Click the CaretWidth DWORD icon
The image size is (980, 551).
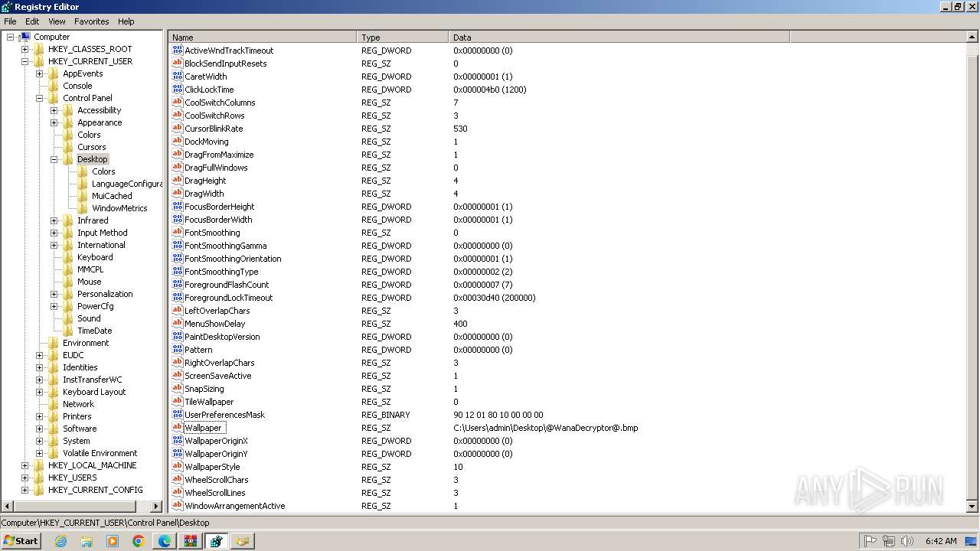tap(178, 77)
